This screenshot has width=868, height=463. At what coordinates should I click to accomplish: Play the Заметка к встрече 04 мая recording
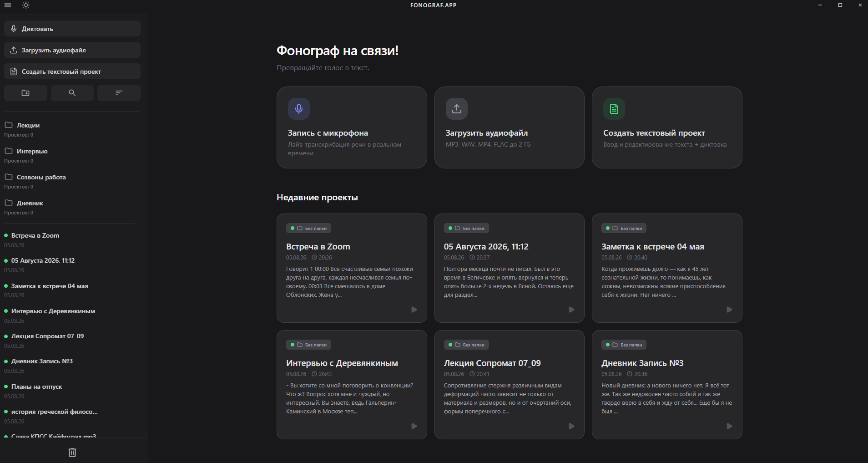729,310
